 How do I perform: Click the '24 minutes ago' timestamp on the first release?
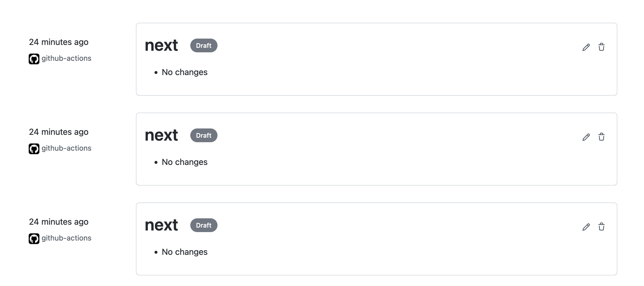59,42
